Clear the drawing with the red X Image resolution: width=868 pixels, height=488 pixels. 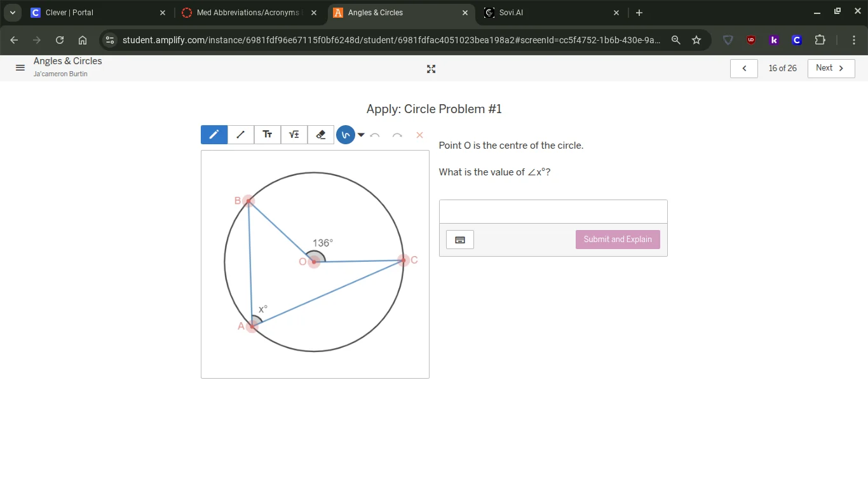pos(419,135)
